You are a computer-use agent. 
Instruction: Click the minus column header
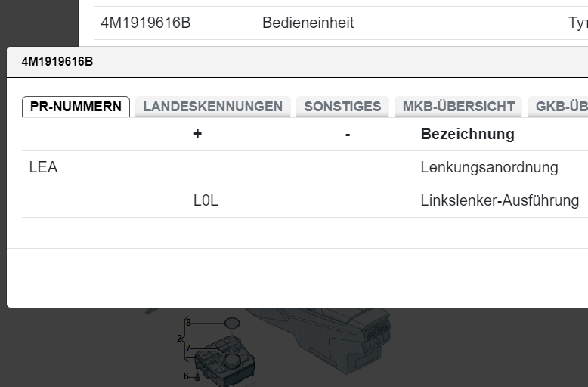348,135
